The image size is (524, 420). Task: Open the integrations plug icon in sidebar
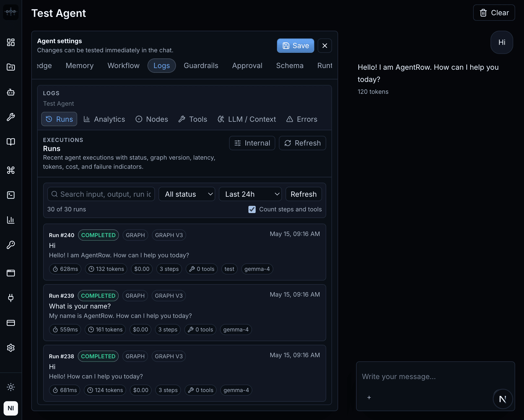[11, 298]
